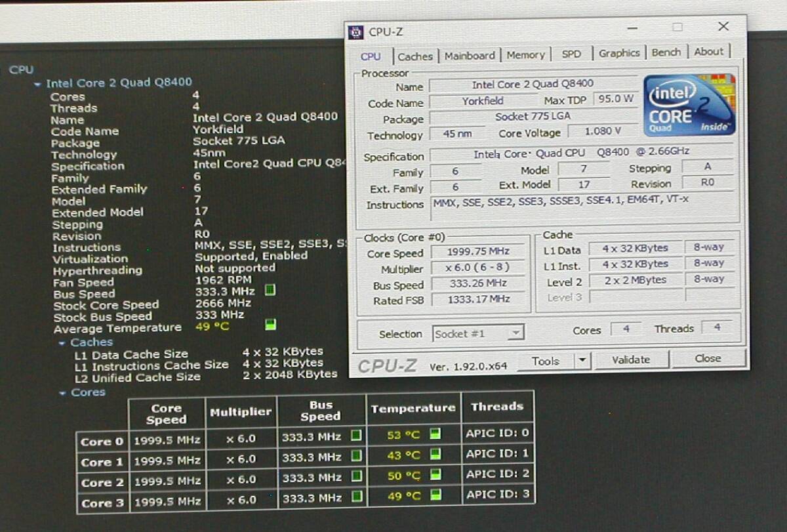The height and width of the screenshot is (532, 787).
Task: Click the Multiplier value x 6.0 (6 - 8)
Action: click(x=478, y=268)
